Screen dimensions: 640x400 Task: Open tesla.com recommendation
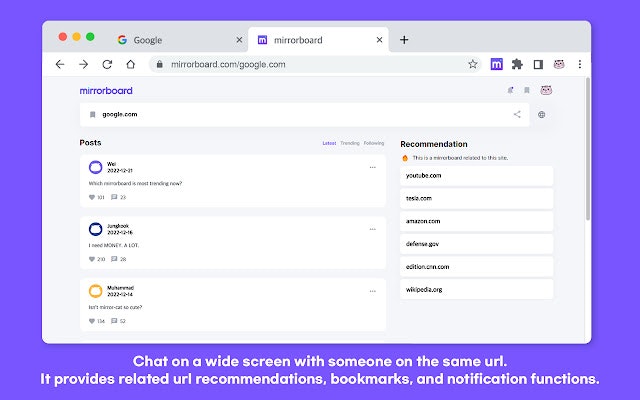coord(476,199)
